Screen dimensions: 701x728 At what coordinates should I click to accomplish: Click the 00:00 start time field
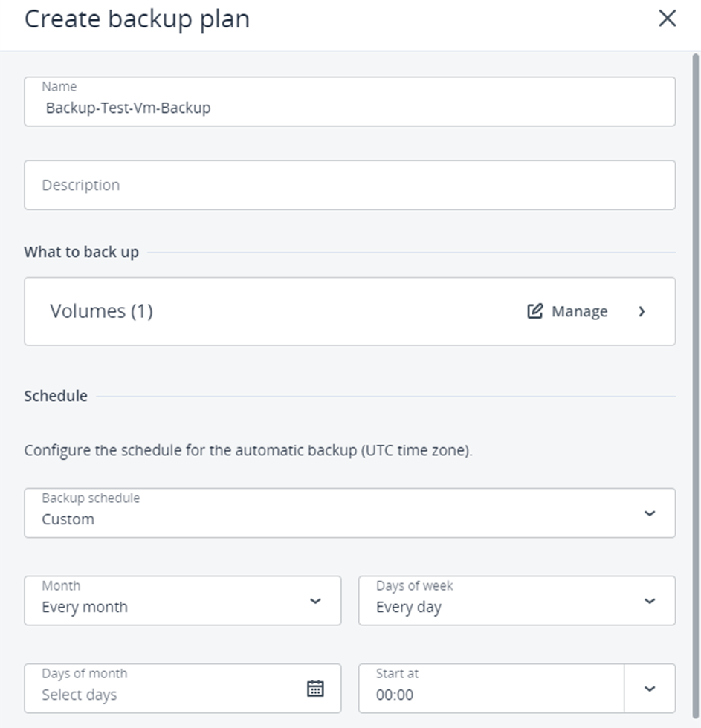click(395, 695)
